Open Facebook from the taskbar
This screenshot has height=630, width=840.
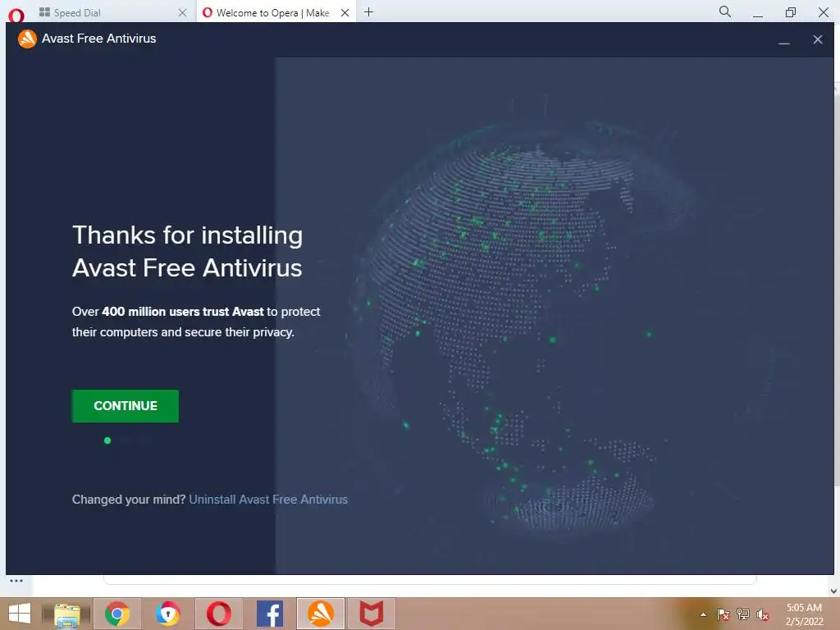click(x=269, y=614)
